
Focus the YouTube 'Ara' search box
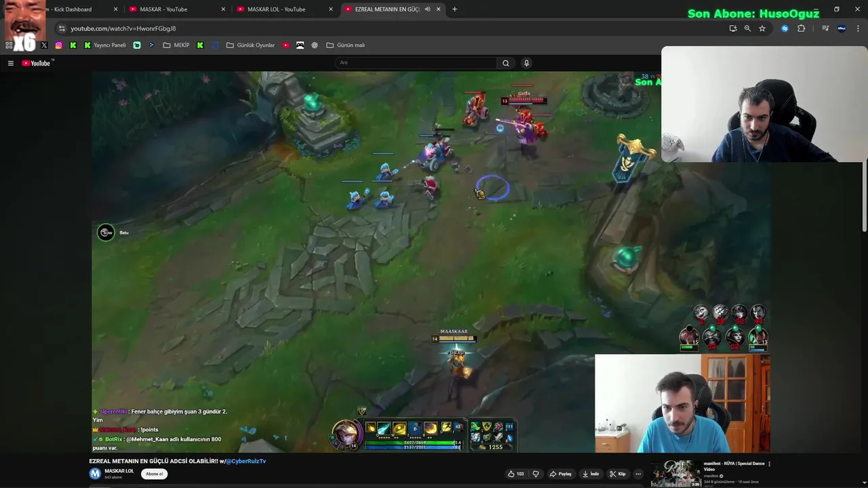(416, 63)
